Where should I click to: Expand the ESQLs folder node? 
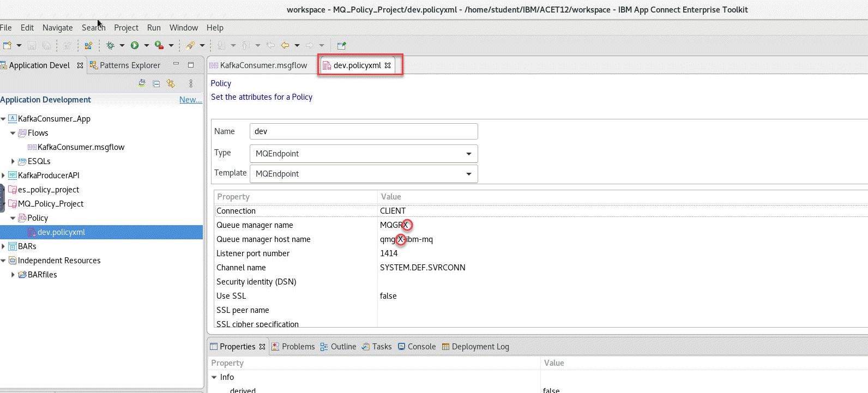(13, 161)
